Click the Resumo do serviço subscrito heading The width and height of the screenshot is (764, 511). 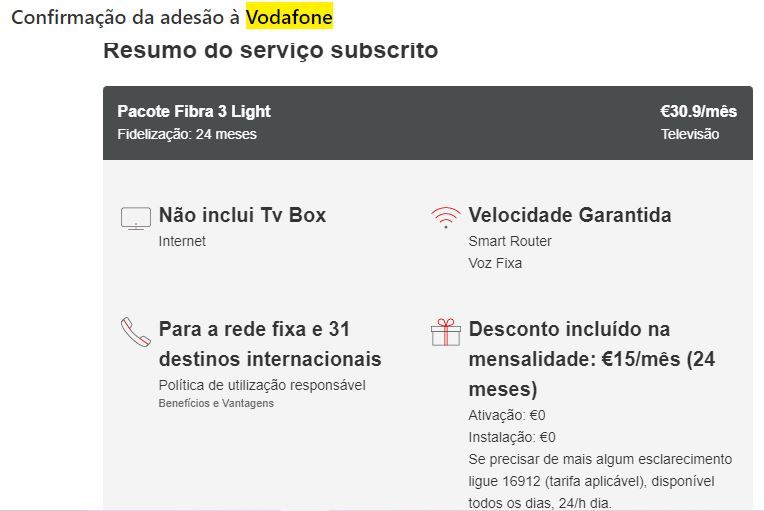click(x=271, y=50)
